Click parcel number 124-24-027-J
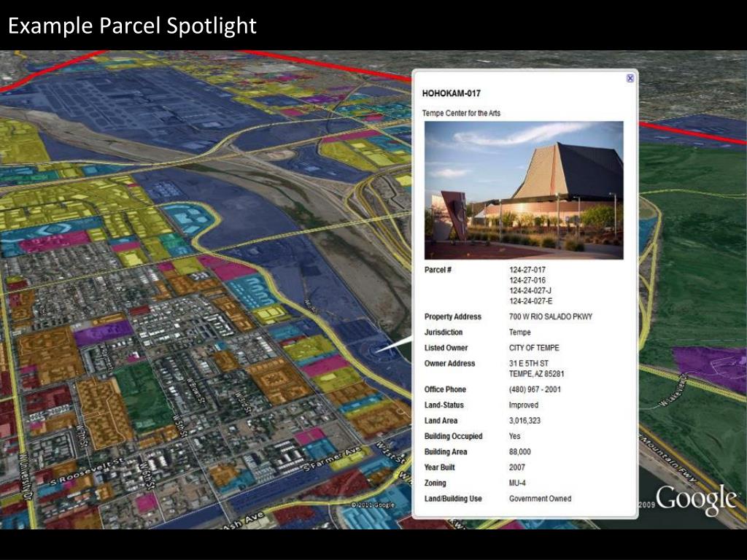 (530, 290)
